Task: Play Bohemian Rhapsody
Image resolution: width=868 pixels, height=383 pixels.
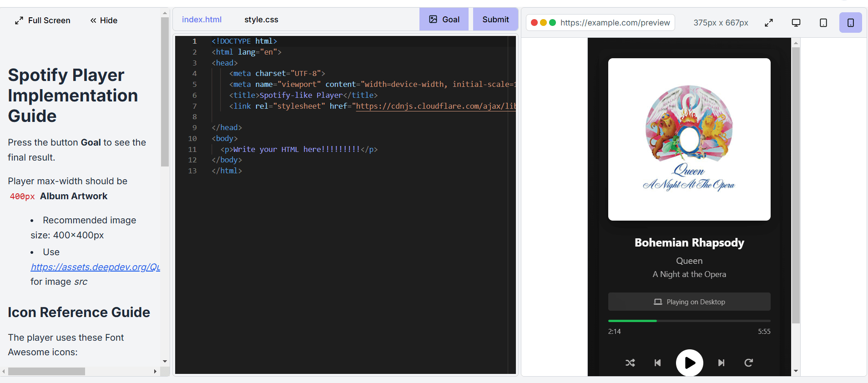Action: click(x=690, y=363)
